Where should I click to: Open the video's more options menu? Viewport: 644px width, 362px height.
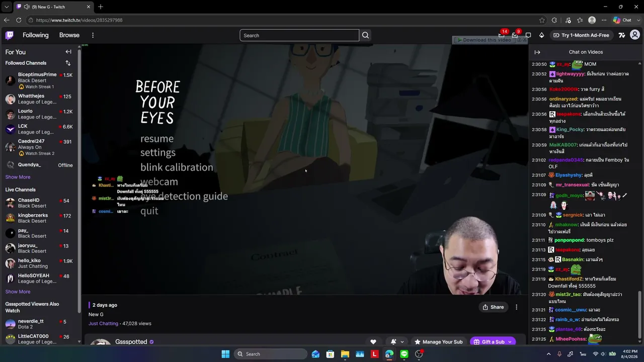(516, 307)
